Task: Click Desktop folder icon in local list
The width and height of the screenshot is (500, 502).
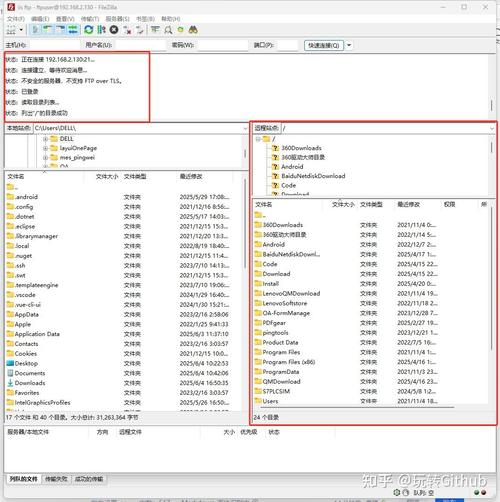Action: [x=10, y=363]
